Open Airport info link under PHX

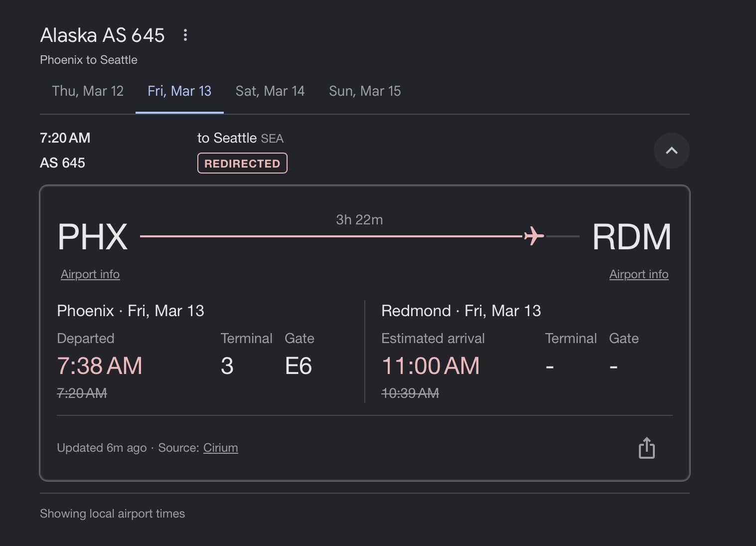click(90, 274)
